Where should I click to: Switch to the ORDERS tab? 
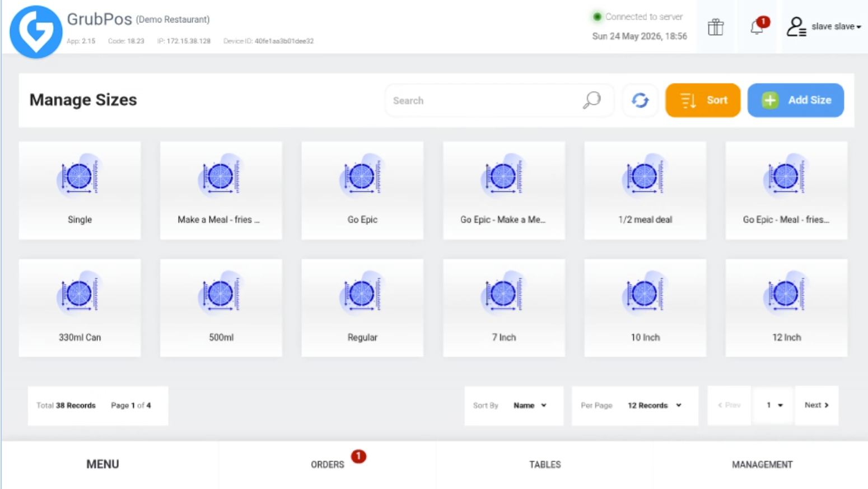point(328,465)
